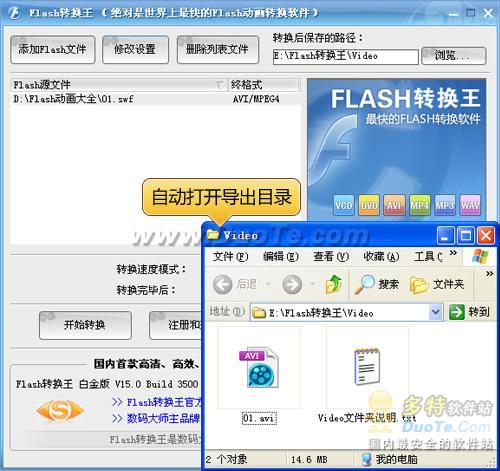The height and width of the screenshot is (471, 500).
Task: Select the 01.avi video file icon
Action: (x=259, y=367)
